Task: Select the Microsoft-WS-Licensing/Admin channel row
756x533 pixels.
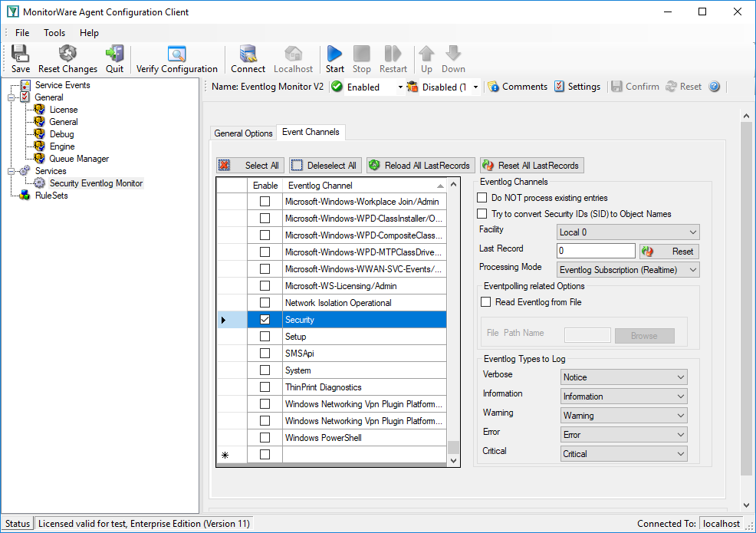Action: [x=364, y=285]
